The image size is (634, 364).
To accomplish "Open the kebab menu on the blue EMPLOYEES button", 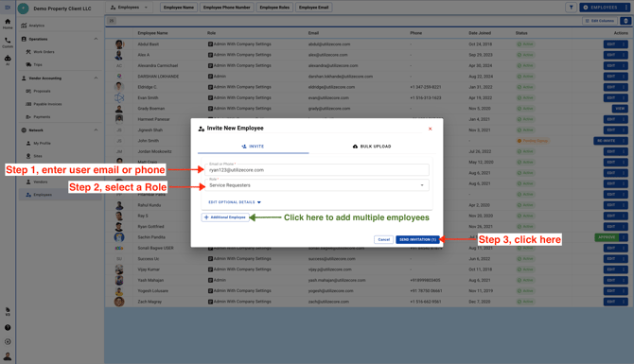I will (626, 8).
